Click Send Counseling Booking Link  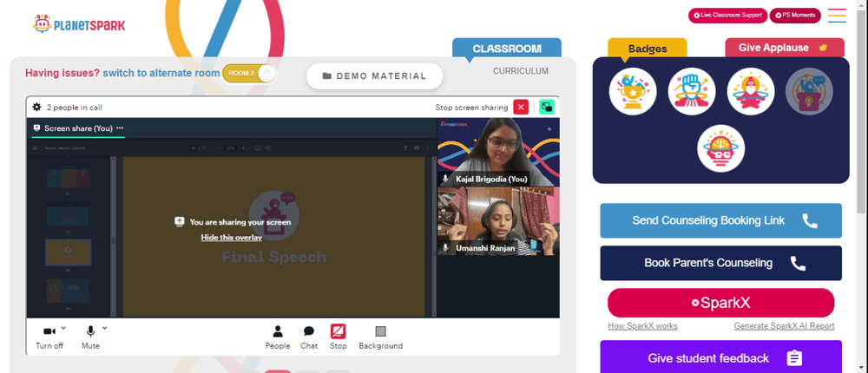point(720,220)
